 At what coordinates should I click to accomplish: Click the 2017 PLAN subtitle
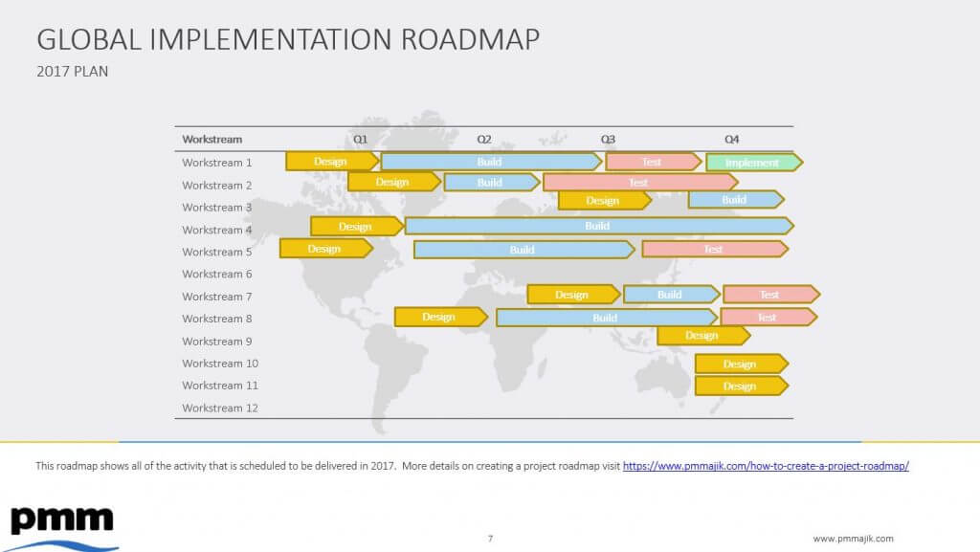[x=73, y=71]
